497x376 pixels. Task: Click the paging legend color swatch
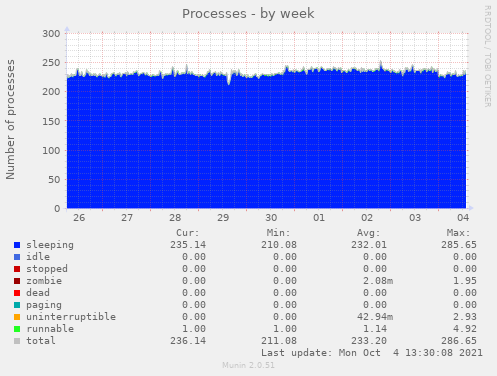tap(17, 305)
